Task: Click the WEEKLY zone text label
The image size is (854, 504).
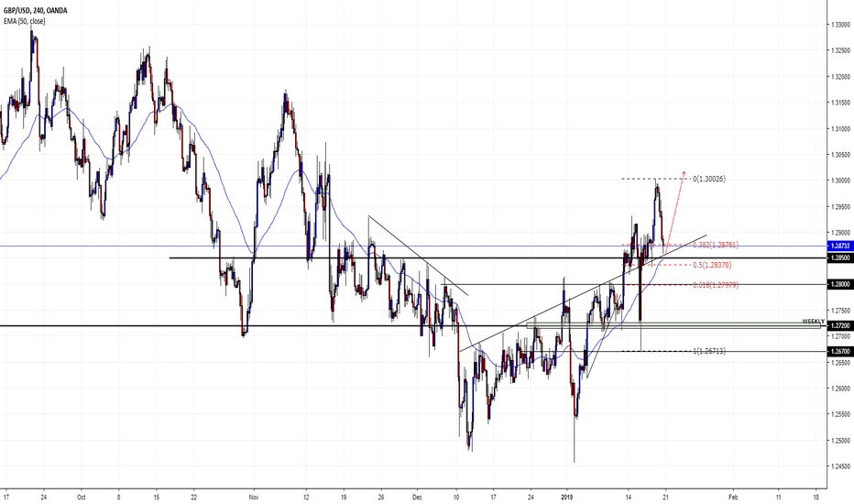Action: [x=813, y=322]
